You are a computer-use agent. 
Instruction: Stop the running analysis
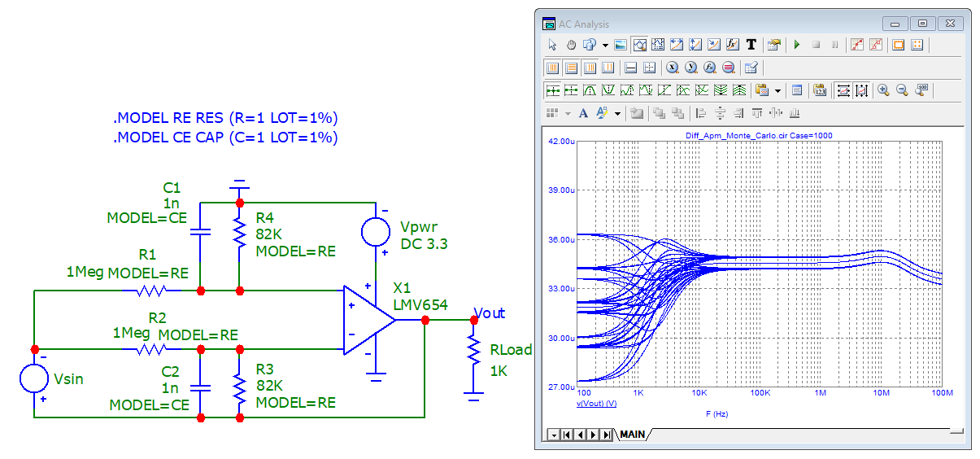(x=817, y=45)
